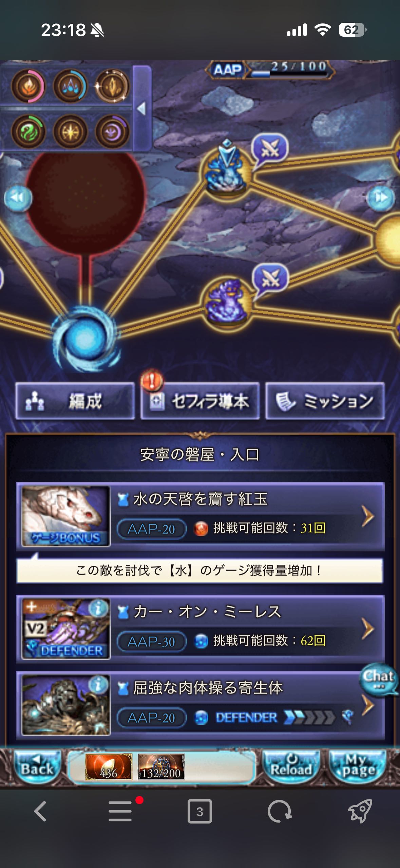Tap the purple dark element gauge icon
This screenshot has height=868, width=400.
pyautogui.click(x=112, y=131)
